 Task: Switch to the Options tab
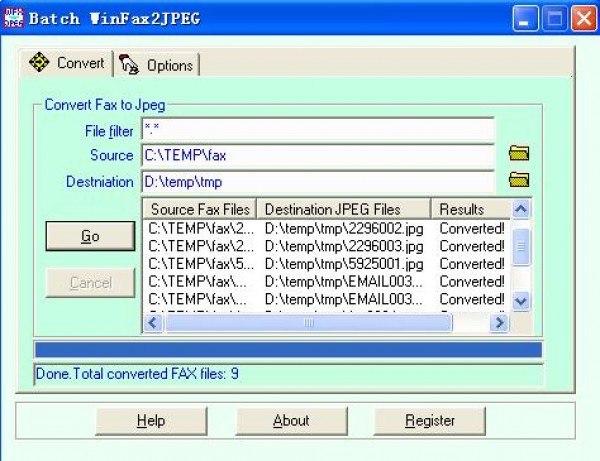click(x=157, y=65)
